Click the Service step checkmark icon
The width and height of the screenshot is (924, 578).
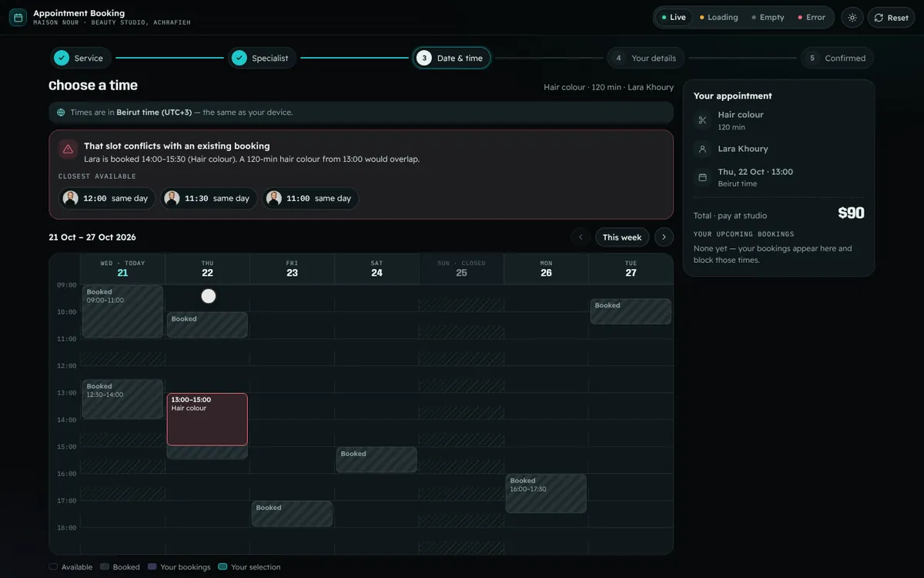click(62, 58)
